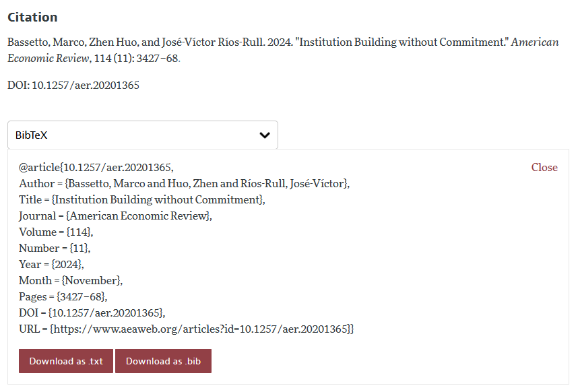Download the citation as .bib
The width and height of the screenshot is (578, 392).
[x=163, y=361]
